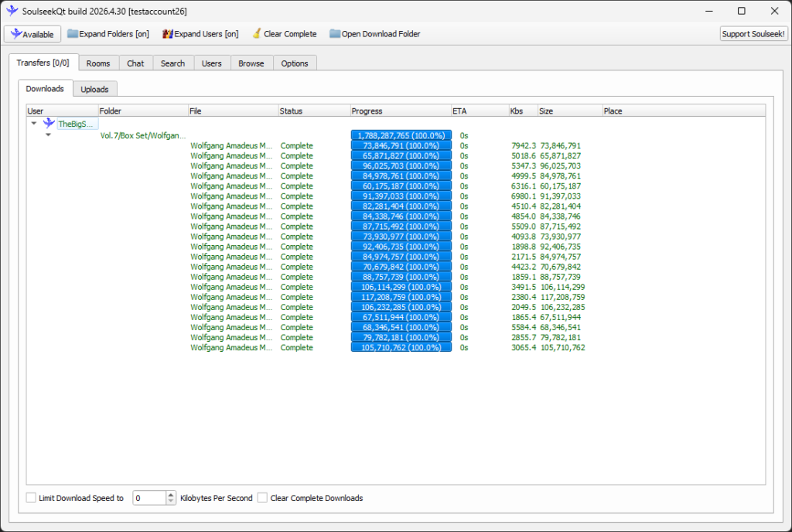Click Support Soulseek! button
This screenshot has width=792, height=532.
click(753, 34)
